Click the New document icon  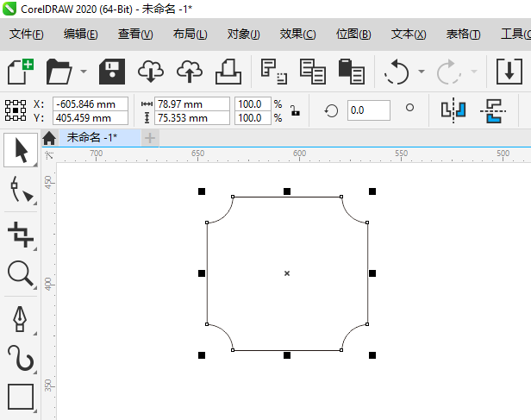21,72
